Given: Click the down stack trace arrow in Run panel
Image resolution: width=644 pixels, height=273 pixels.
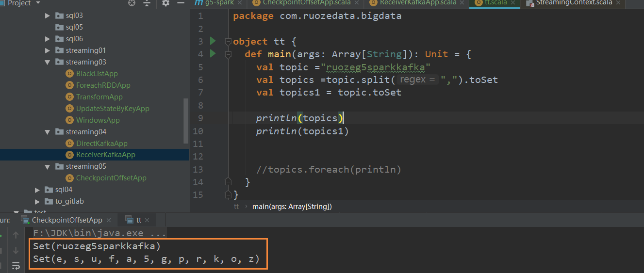Looking at the screenshot, I should point(16,251).
